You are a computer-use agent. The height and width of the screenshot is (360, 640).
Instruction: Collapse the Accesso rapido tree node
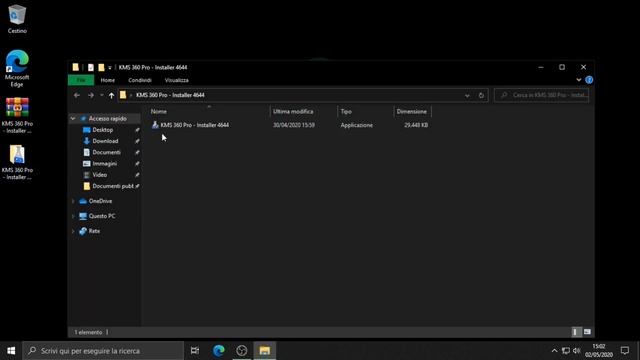[73, 118]
